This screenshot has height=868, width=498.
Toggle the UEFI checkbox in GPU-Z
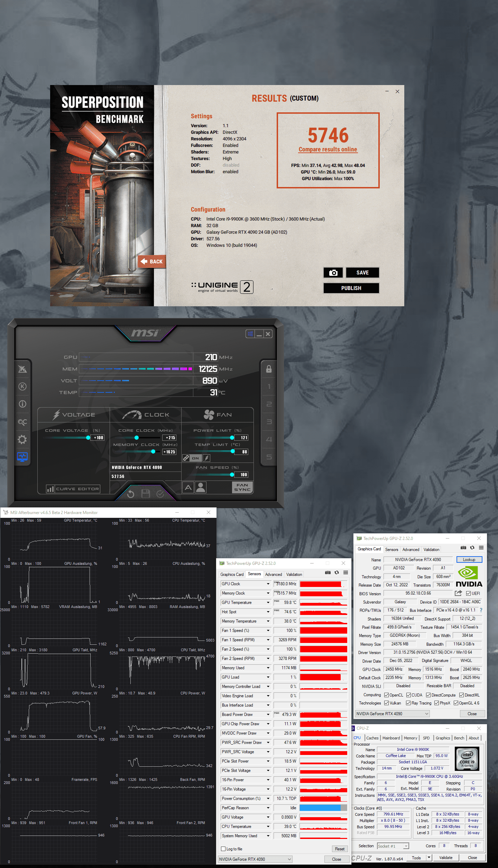(468, 593)
